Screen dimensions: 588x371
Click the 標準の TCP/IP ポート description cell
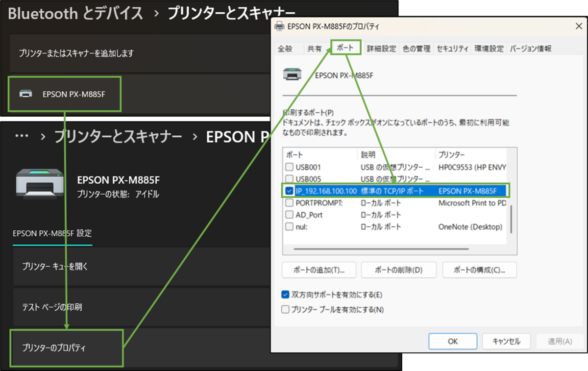pyautogui.click(x=392, y=191)
